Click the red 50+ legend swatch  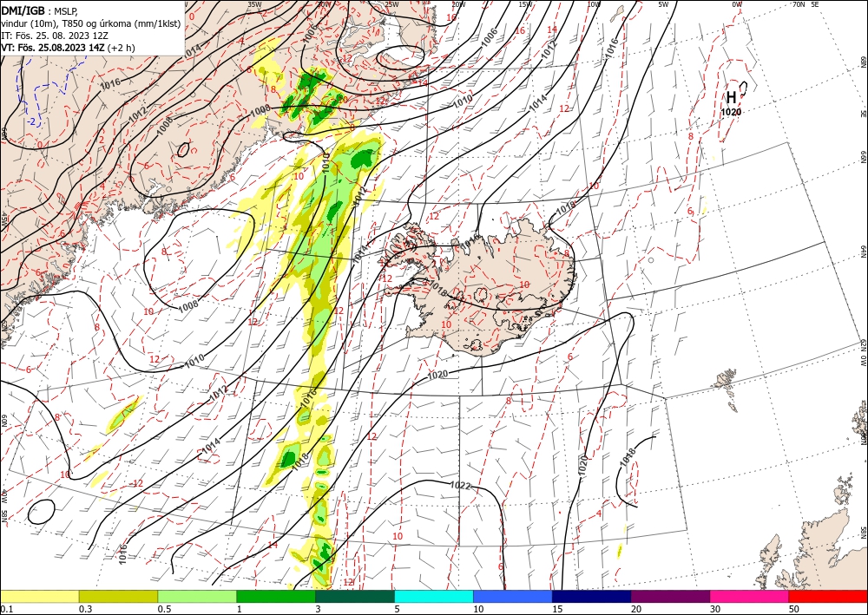point(828,596)
